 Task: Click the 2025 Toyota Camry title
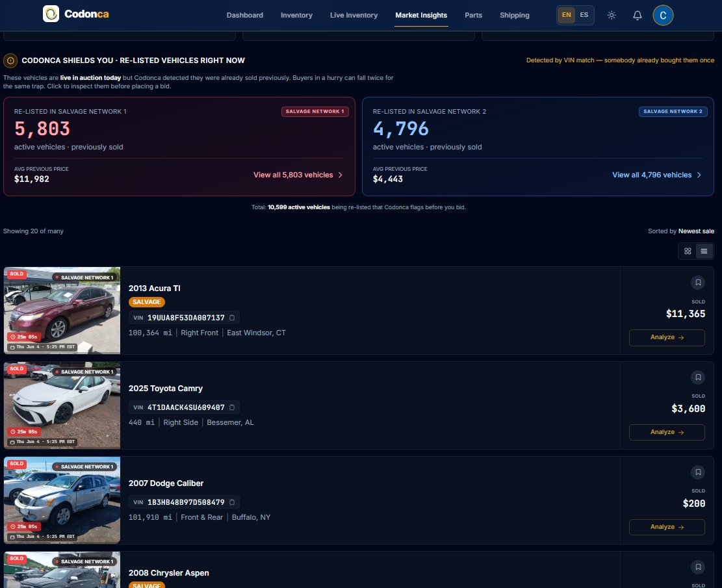click(x=165, y=388)
